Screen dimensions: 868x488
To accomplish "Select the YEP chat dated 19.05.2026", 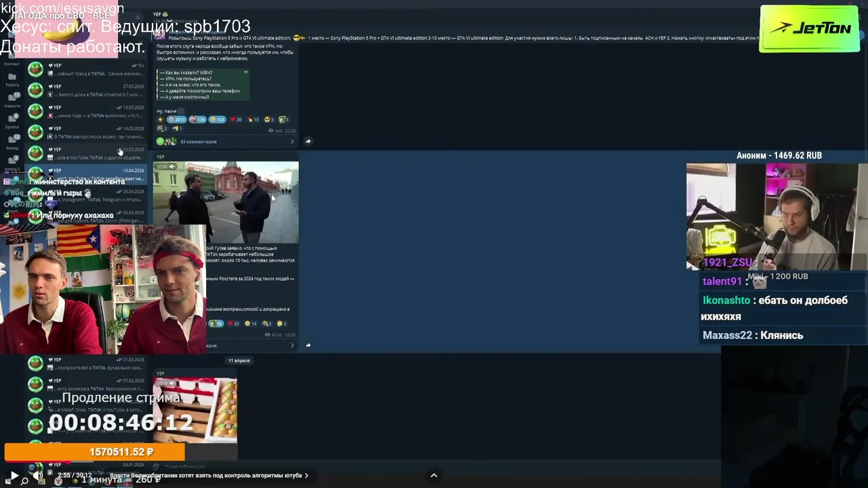I will [x=86, y=111].
